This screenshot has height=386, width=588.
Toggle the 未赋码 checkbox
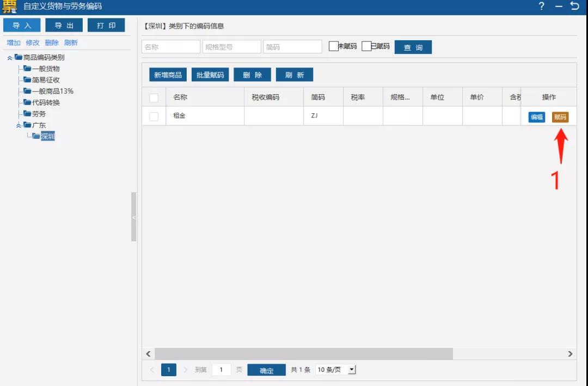click(333, 46)
